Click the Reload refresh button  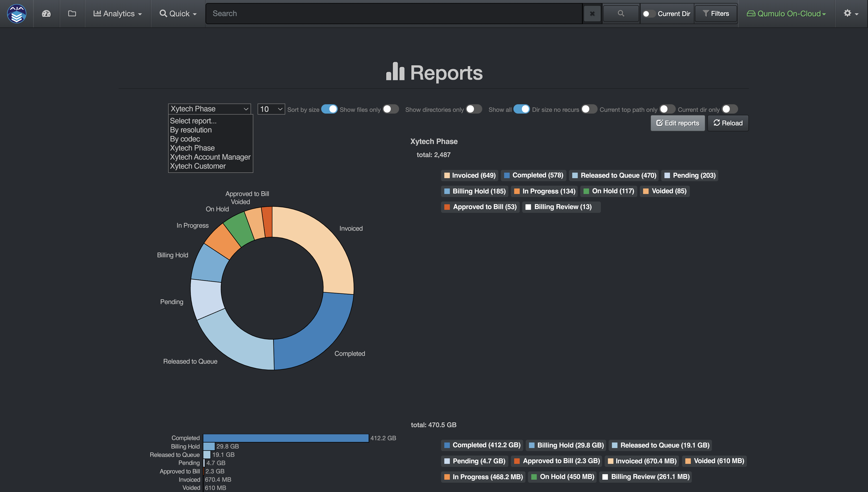click(x=728, y=123)
